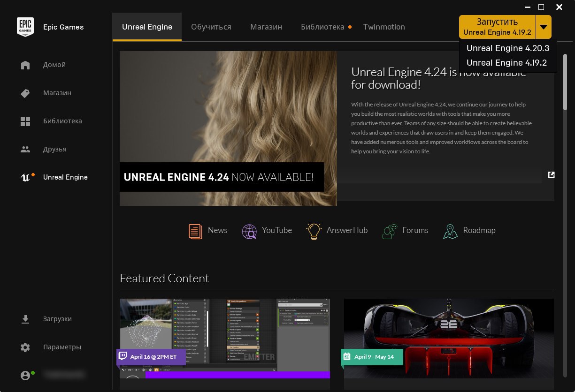Switch to the Unreal Engine tab
Viewport: 575px width, 392px height.
[x=147, y=27]
